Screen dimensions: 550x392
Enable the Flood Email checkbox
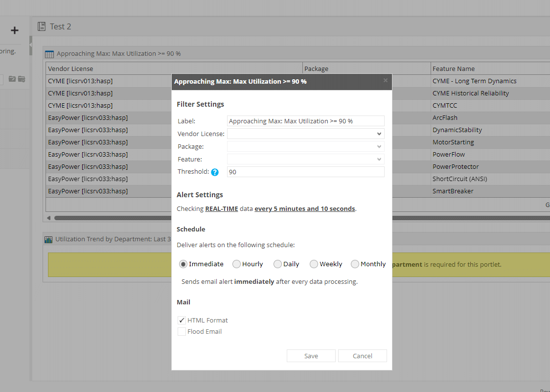point(182,331)
